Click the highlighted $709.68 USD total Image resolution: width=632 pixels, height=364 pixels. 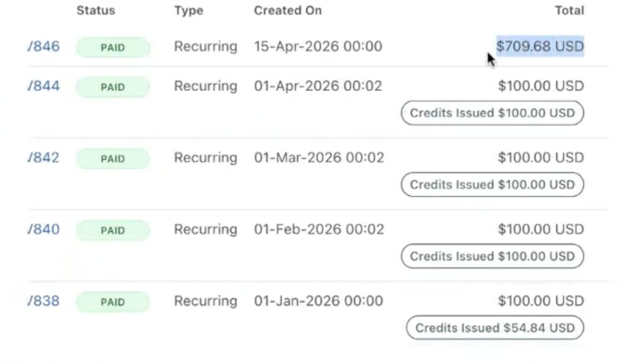pos(540,46)
